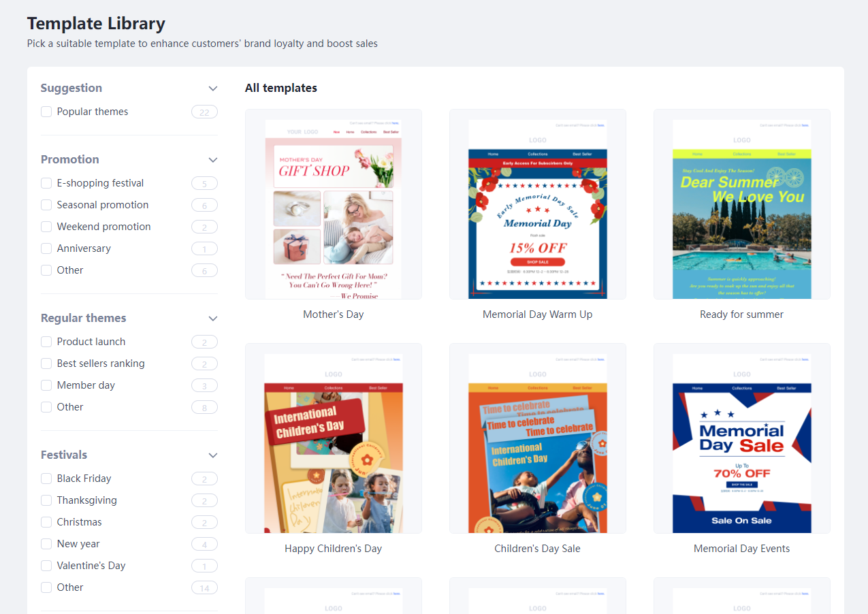Collapse the Suggestion section chevron
The image size is (868, 614).
(x=213, y=88)
